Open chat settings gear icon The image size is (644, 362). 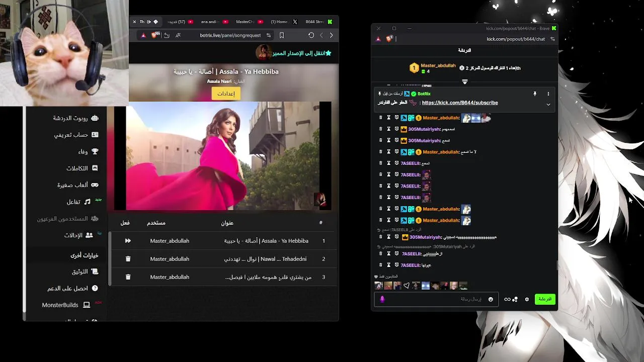[527, 299]
